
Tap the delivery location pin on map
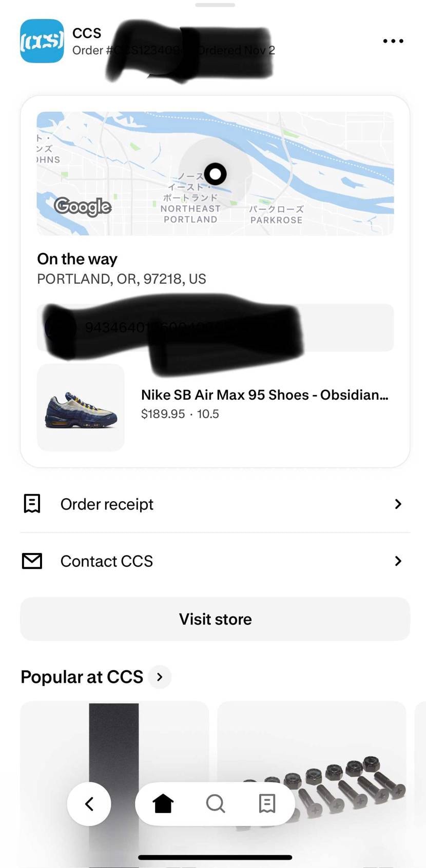[216, 174]
